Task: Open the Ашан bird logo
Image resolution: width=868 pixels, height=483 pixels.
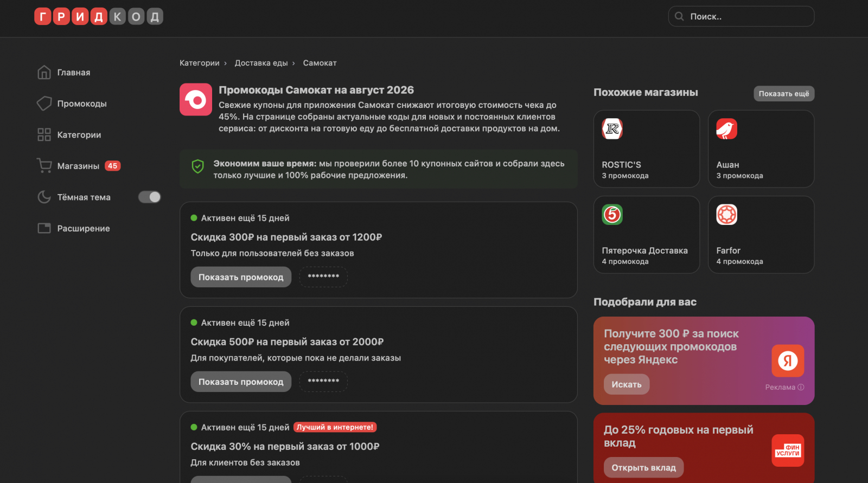Action: tap(727, 129)
